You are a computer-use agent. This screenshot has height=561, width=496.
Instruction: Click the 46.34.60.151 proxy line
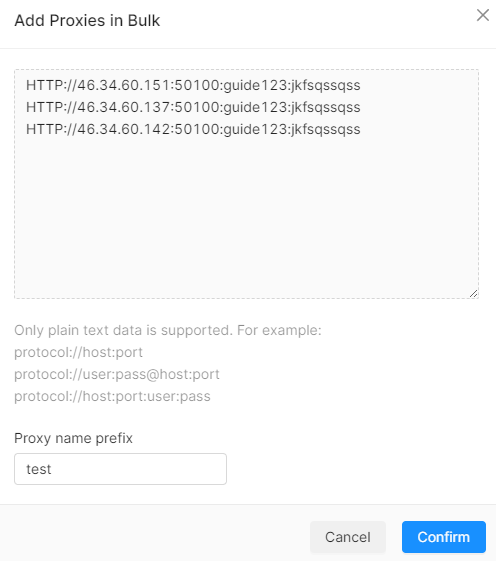point(193,86)
